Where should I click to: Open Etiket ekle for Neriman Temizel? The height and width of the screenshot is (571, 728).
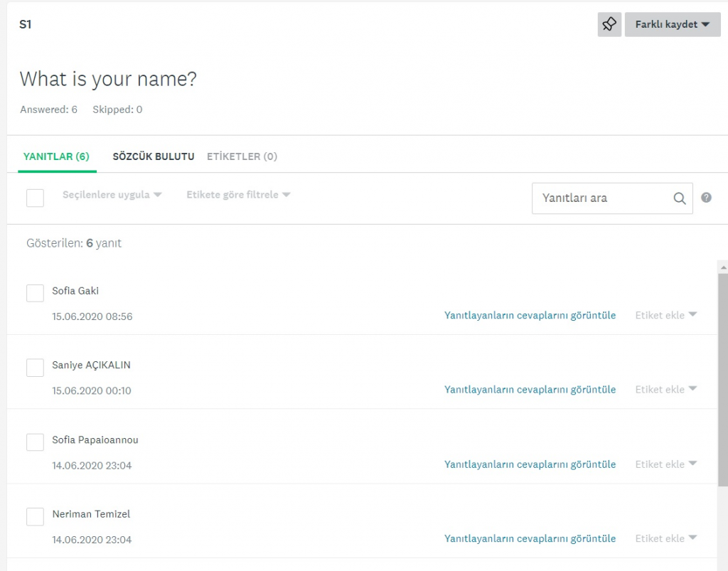(665, 538)
